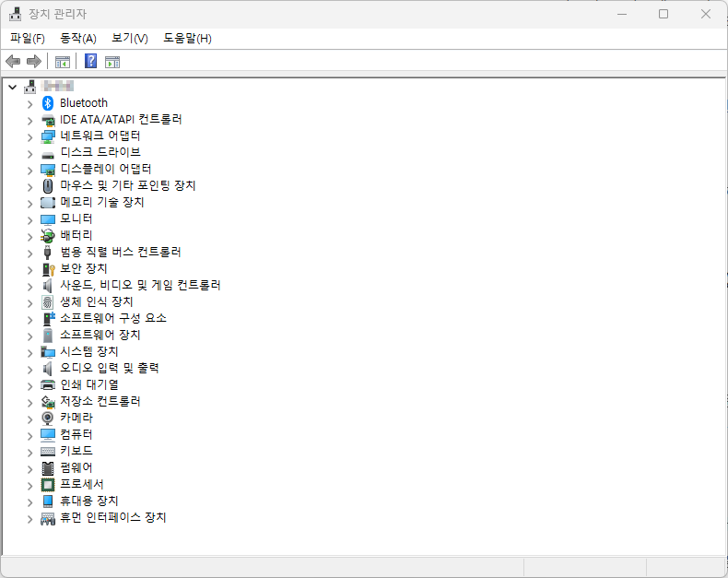Select the 키보드 icon
This screenshot has height=578, width=728.
click(47, 451)
